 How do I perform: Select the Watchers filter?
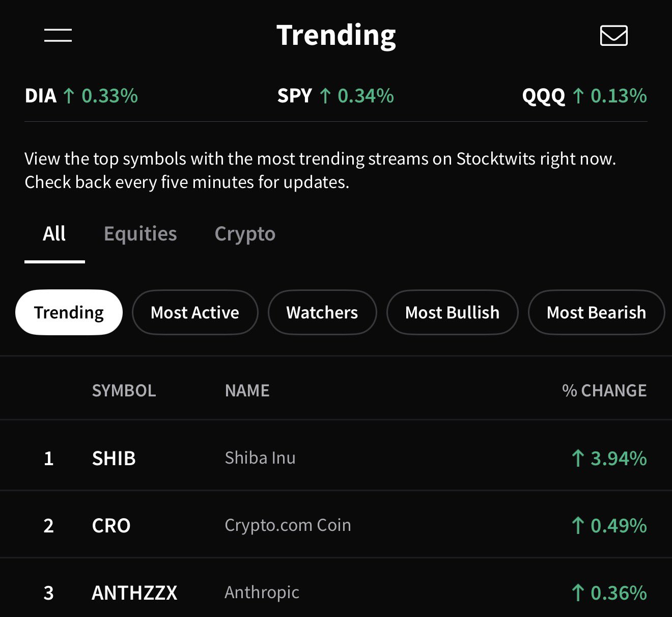tap(322, 312)
